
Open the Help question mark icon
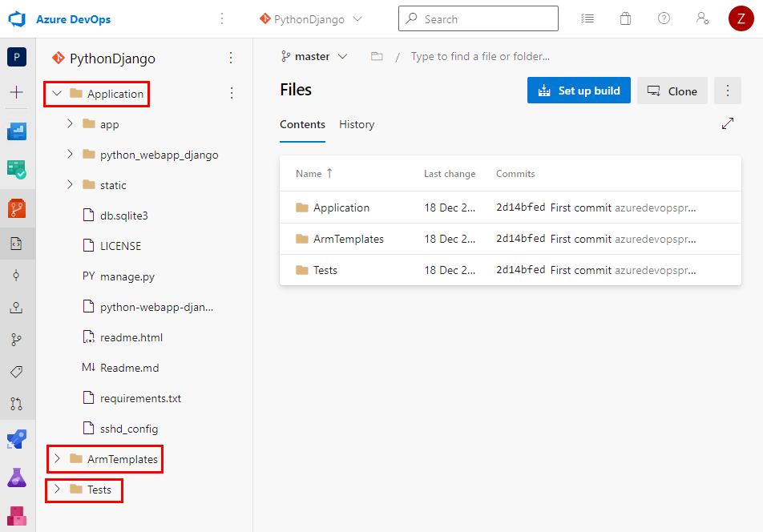pos(664,18)
